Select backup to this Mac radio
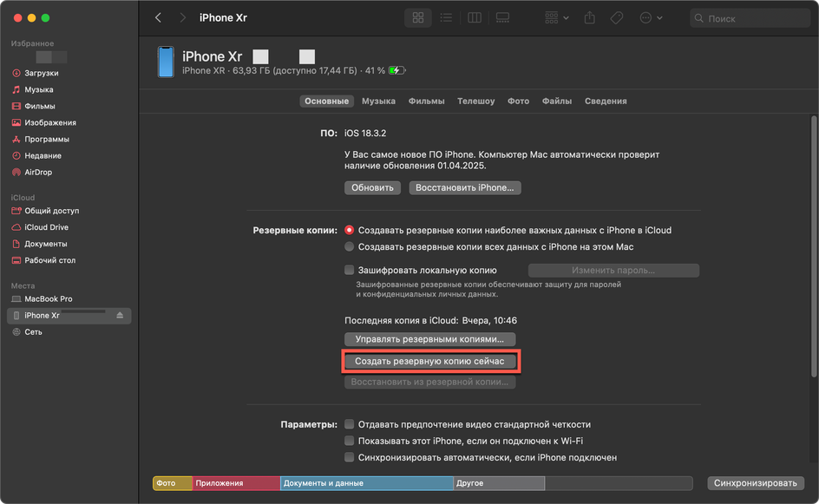 click(x=350, y=246)
